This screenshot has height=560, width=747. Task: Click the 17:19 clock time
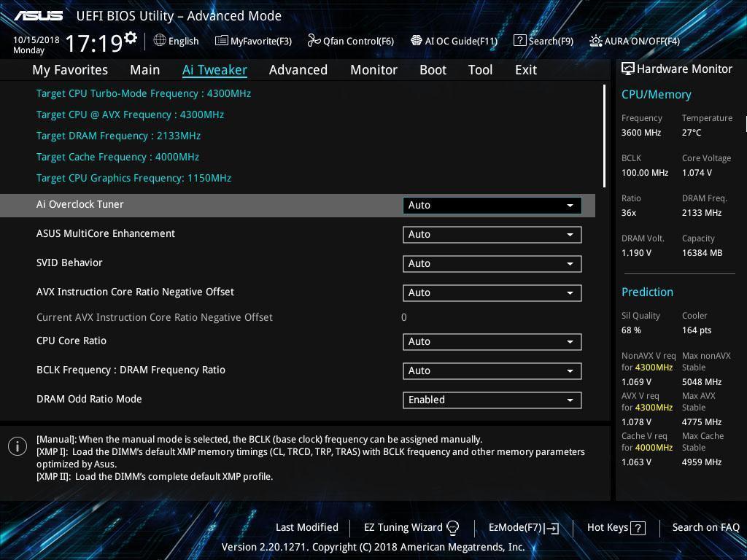coord(94,43)
